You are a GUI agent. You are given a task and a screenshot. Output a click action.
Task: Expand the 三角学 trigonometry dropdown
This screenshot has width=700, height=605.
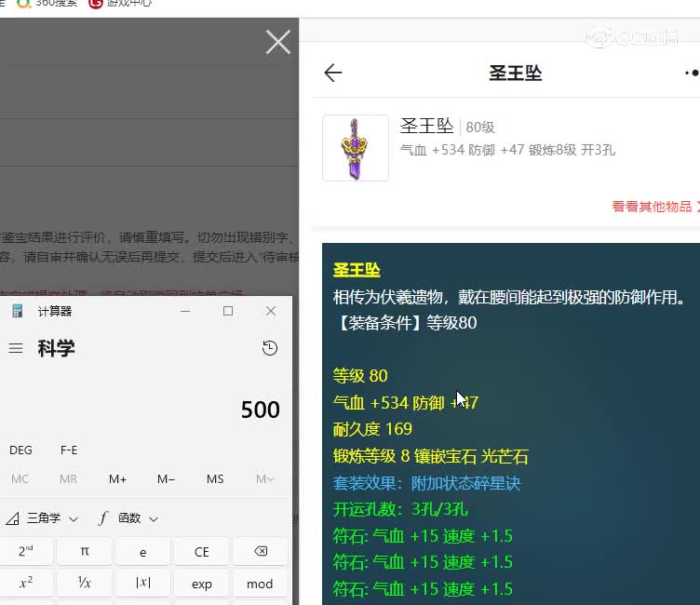43,518
